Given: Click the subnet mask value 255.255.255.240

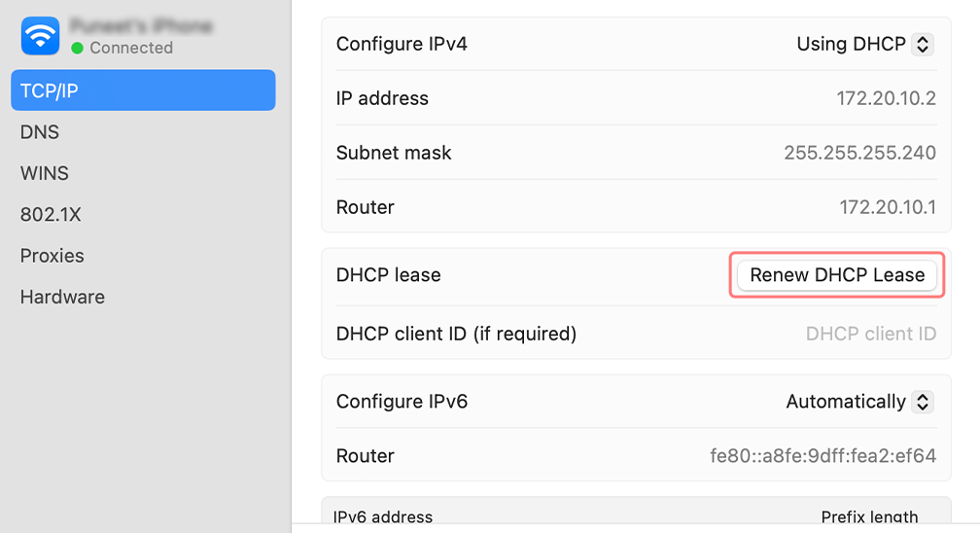Looking at the screenshot, I should 859,153.
